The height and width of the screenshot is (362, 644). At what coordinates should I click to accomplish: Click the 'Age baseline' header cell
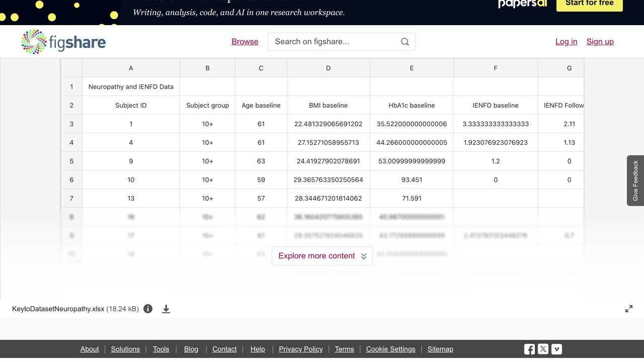(x=261, y=105)
